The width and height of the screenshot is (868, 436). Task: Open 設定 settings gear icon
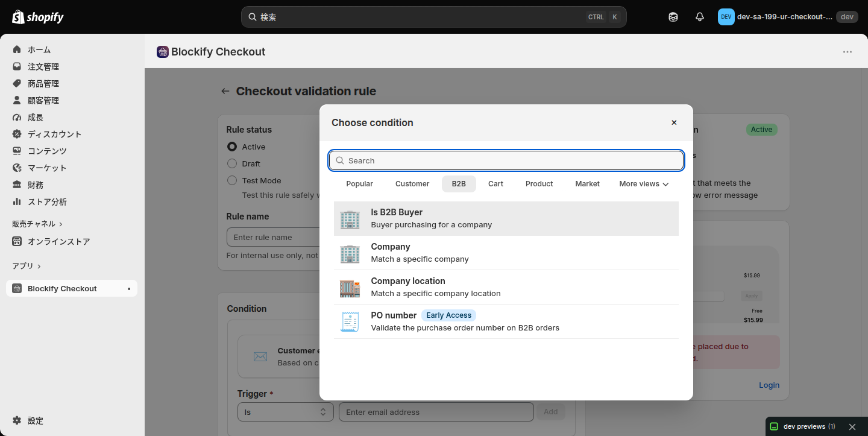tap(17, 420)
